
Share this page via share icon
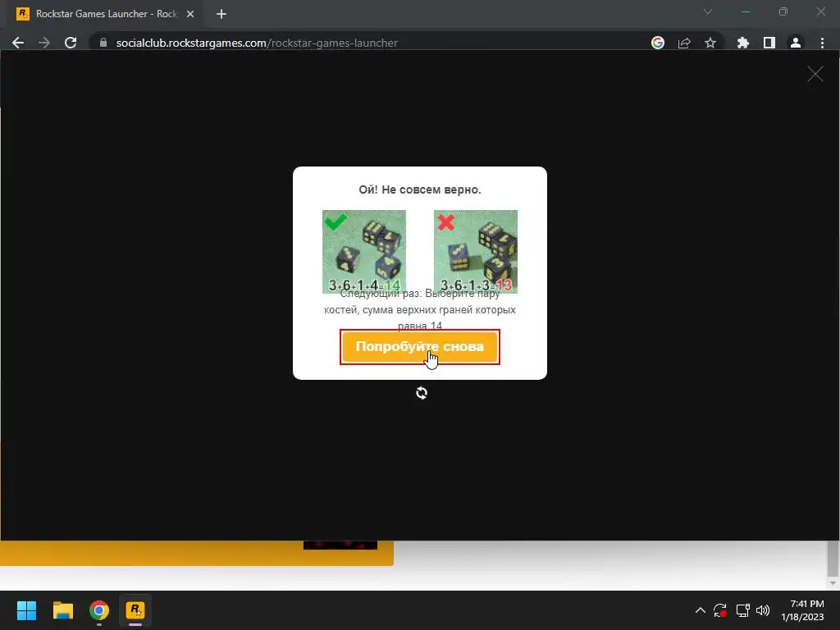point(684,43)
